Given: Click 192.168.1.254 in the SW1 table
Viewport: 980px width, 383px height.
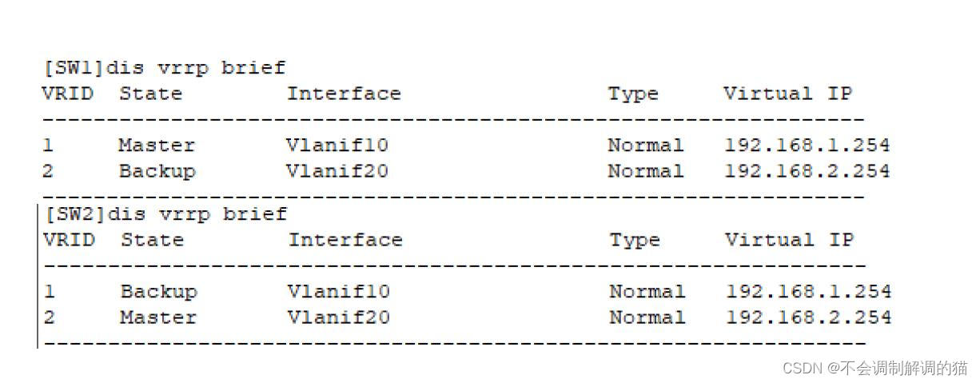Looking at the screenshot, I should 807,146.
